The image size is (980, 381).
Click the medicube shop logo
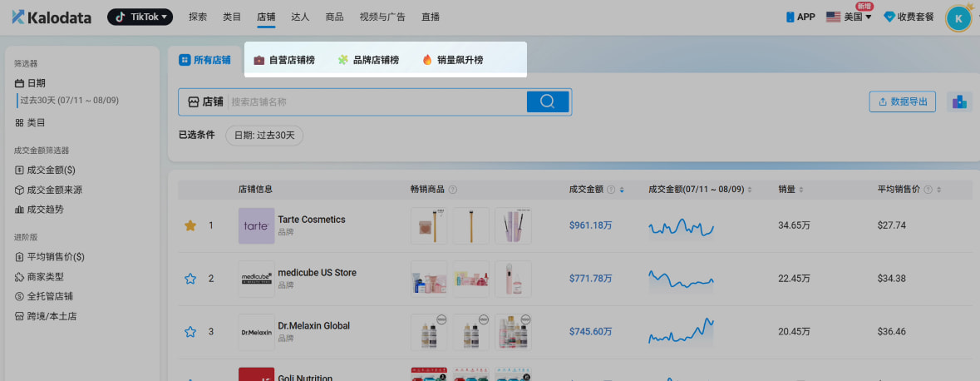(256, 279)
